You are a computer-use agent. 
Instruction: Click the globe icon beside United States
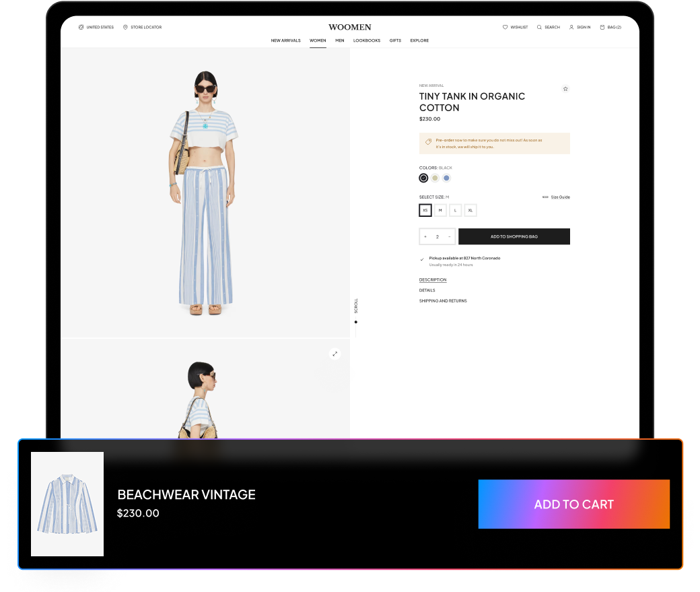[x=81, y=27]
